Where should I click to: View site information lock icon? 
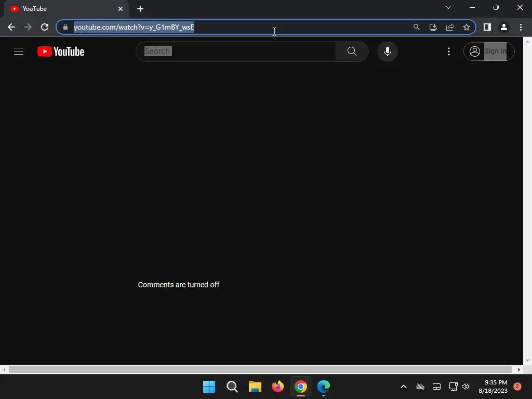(x=65, y=27)
